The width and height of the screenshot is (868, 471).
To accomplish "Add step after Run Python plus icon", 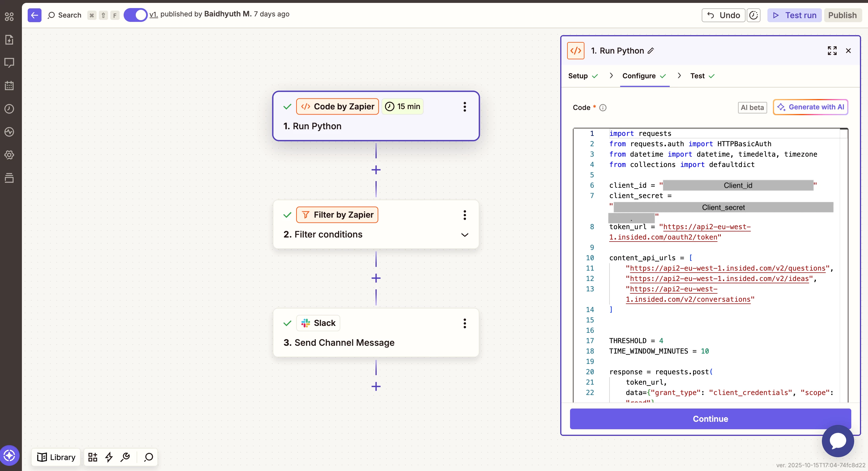I will coord(376,170).
